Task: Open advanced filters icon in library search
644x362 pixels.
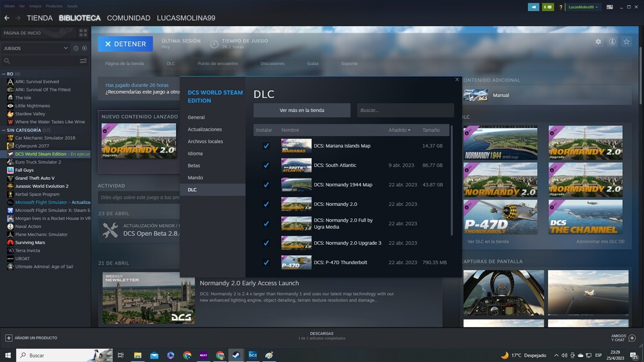Action: pos(83,61)
